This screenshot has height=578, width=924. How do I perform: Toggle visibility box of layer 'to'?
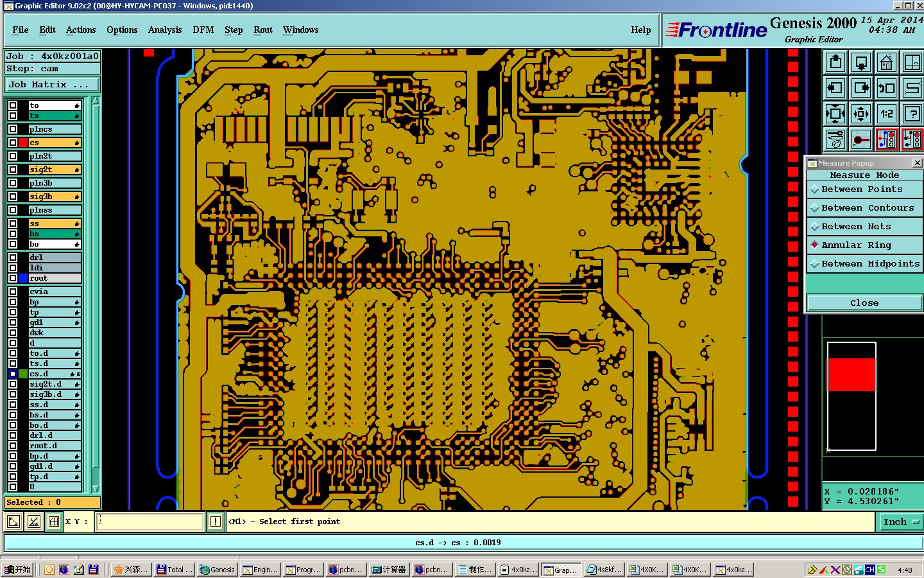[13, 105]
